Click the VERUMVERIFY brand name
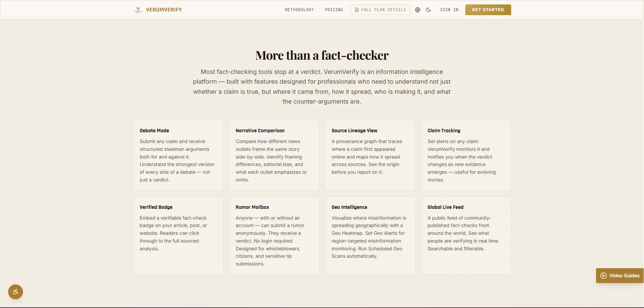 (x=164, y=10)
